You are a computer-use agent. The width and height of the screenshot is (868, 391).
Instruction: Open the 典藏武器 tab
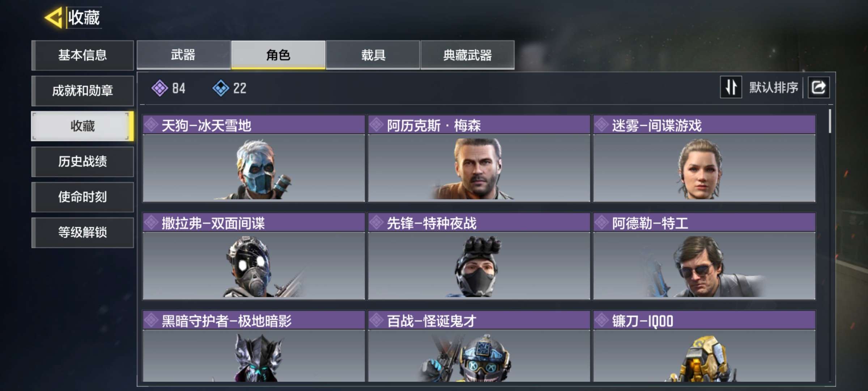[x=467, y=55]
